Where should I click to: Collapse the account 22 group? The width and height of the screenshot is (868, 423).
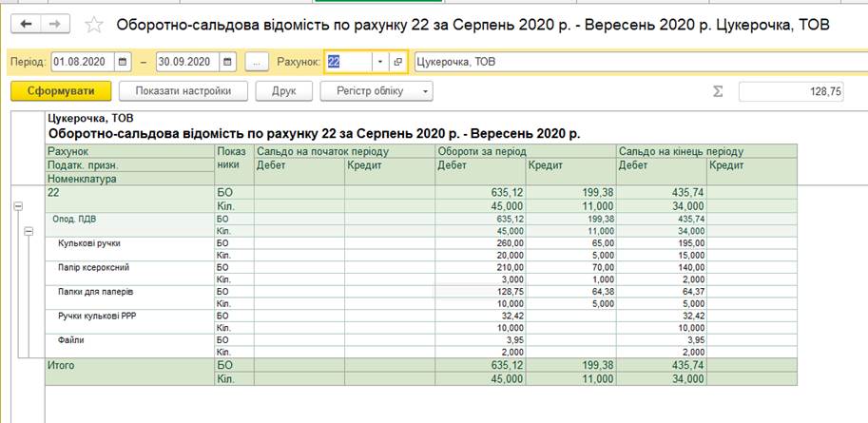18,205
